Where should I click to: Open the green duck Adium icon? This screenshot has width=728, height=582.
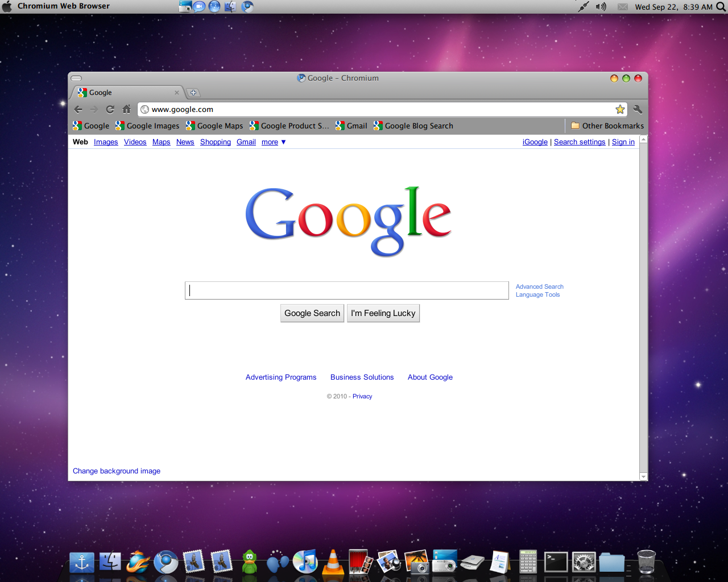coord(250,562)
